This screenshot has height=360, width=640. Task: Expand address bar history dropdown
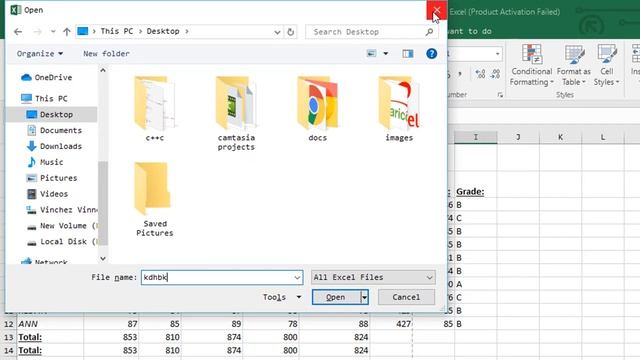click(277, 32)
